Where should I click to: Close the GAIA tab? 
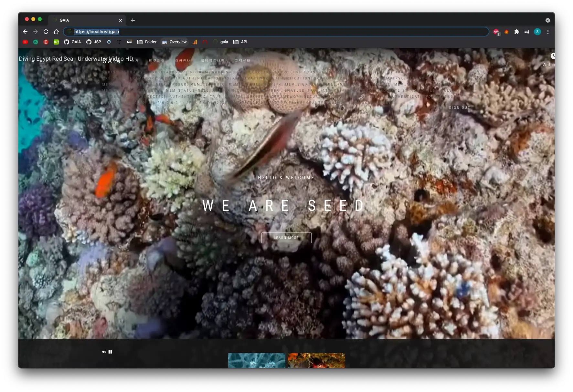[x=121, y=20]
